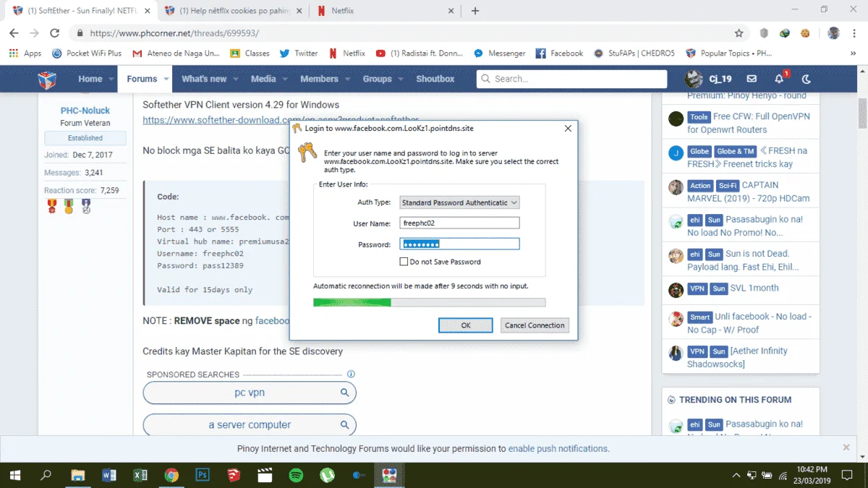This screenshot has height=488, width=868.
Task: Click a server computer sponsored search
Action: tap(250, 424)
